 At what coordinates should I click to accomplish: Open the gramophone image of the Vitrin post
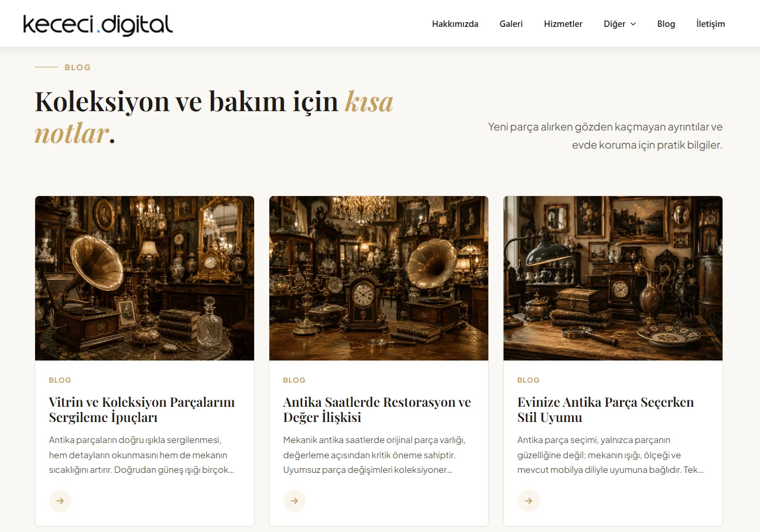[145, 278]
